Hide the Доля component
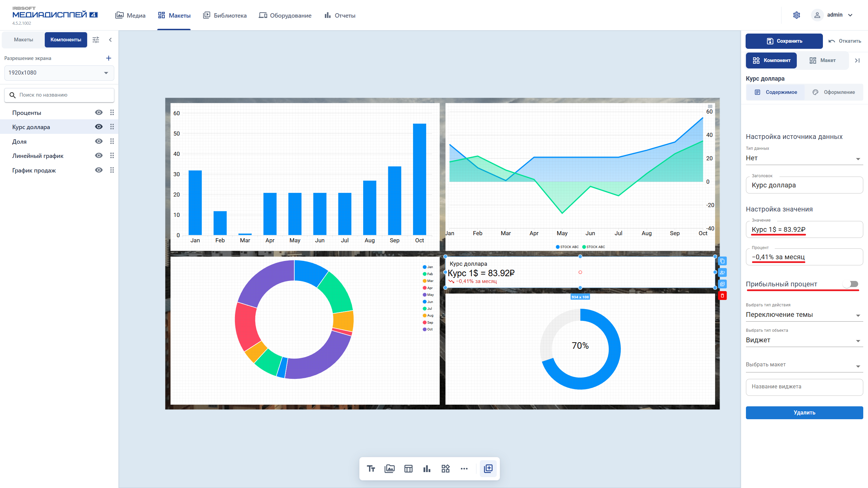The width and height of the screenshot is (868, 488). [x=99, y=141]
